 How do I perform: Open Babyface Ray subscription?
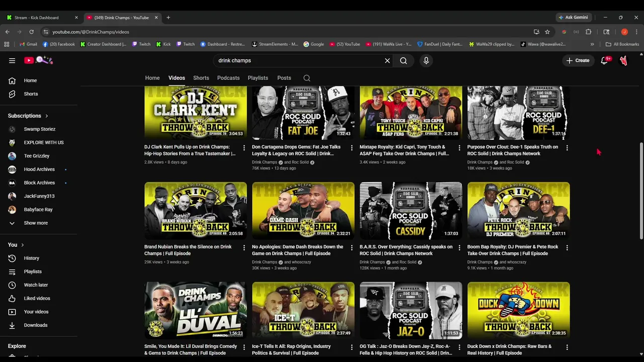coord(39,210)
